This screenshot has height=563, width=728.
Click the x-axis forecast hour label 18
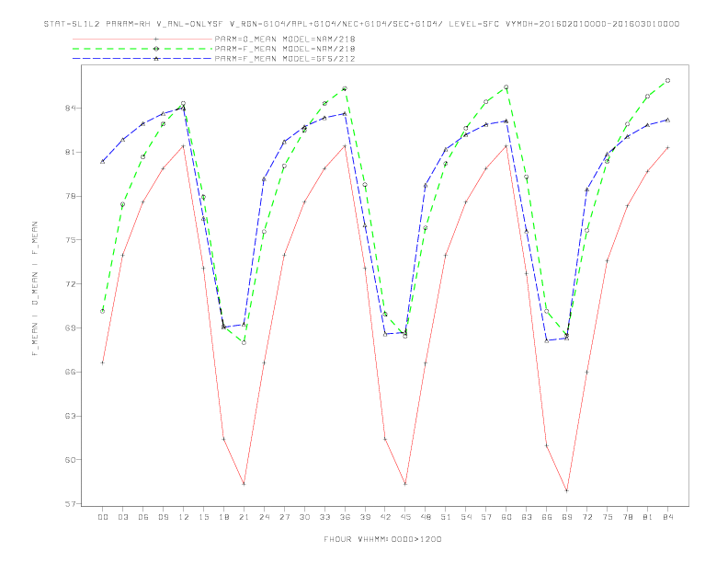click(x=223, y=517)
